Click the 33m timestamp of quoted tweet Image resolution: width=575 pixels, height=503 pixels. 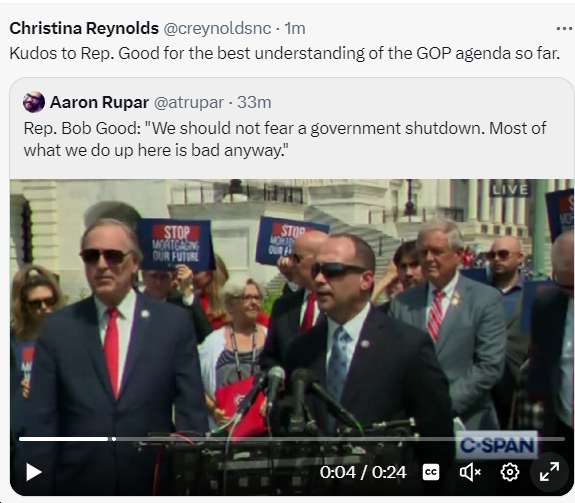pos(254,102)
